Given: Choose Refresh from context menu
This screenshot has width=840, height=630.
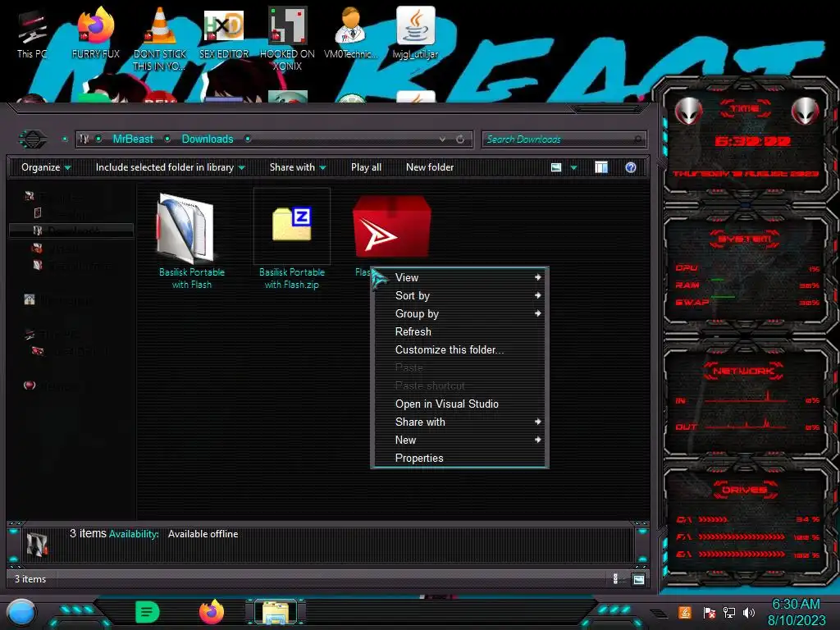Looking at the screenshot, I should (459, 332).
